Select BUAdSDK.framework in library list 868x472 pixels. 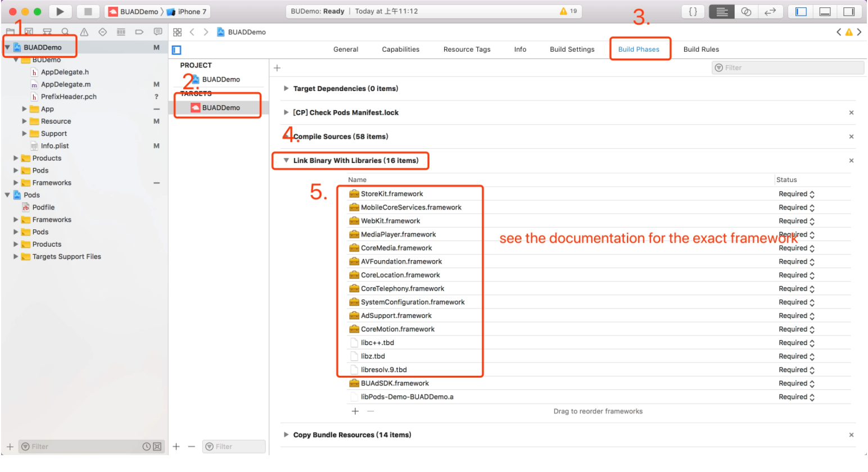[x=395, y=383]
